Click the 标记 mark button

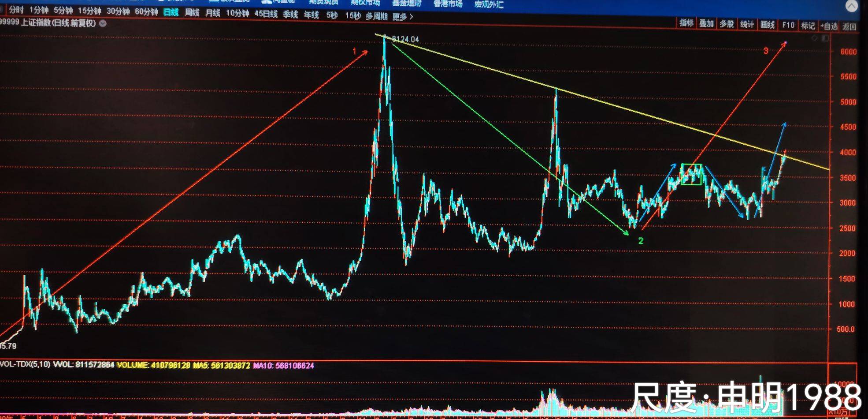click(x=808, y=26)
